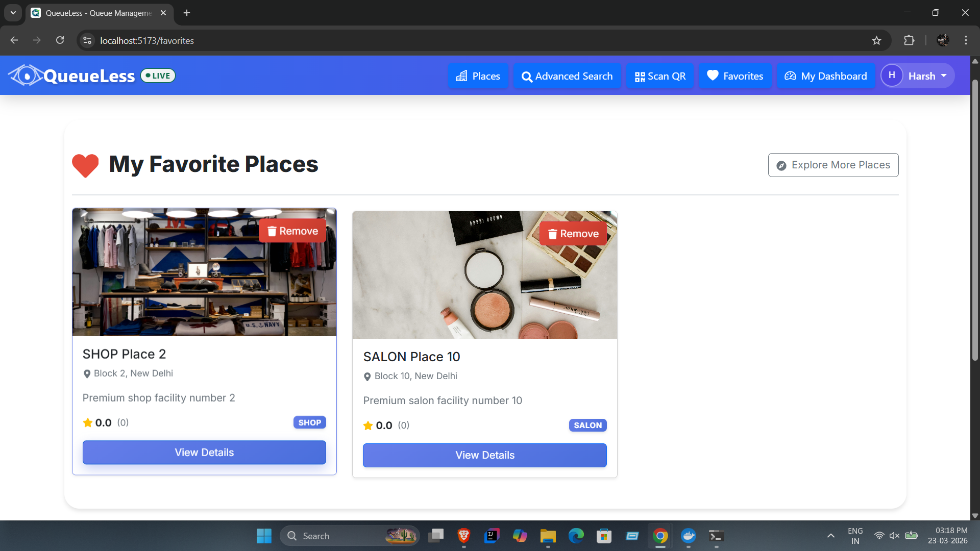Viewport: 980px width, 551px height.
Task: Open the browser Extensions puzzle icon
Action: point(909,40)
